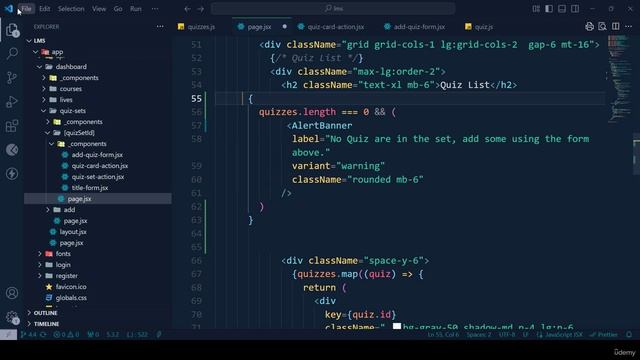
Task: Open the Explorer view in activity bar
Action: click(x=12, y=30)
